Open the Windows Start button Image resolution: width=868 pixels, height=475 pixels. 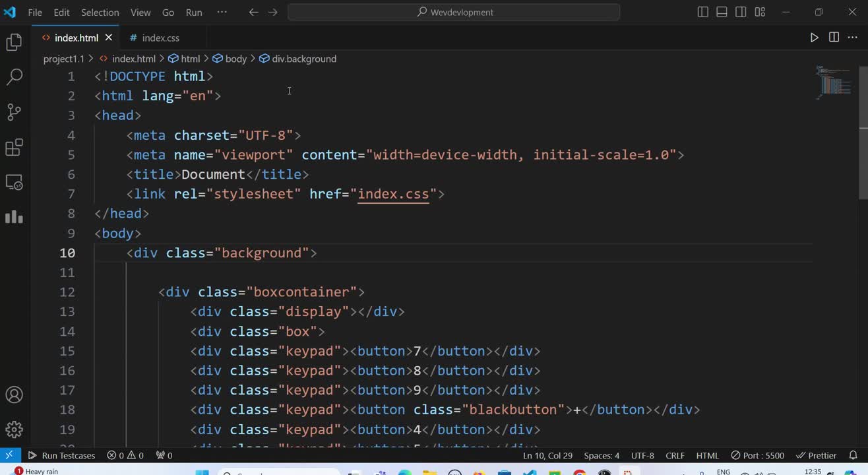[x=202, y=472]
